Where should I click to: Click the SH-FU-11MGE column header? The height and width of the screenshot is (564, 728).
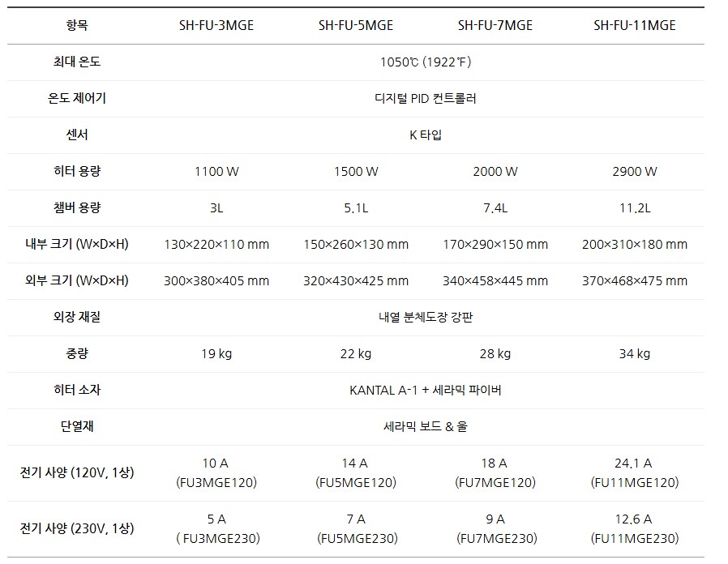(x=634, y=25)
